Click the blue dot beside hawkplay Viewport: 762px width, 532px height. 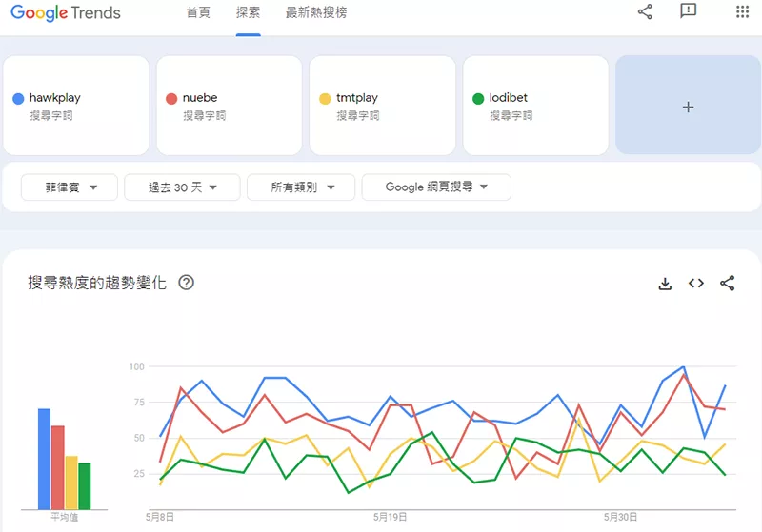pos(18,99)
